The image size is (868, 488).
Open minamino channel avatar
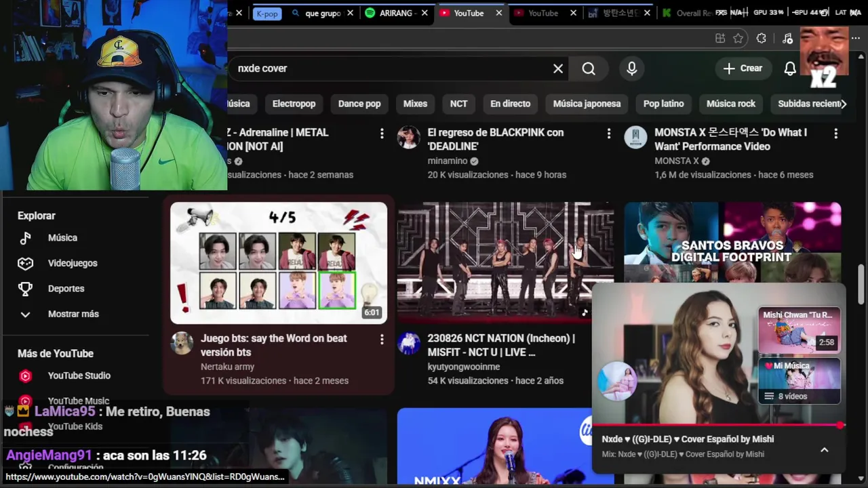coord(408,137)
